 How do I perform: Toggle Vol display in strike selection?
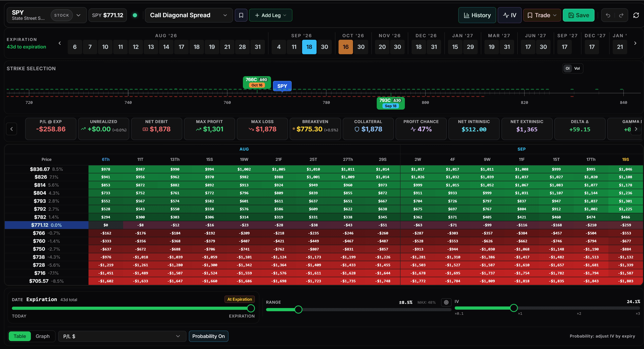pyautogui.click(x=577, y=68)
